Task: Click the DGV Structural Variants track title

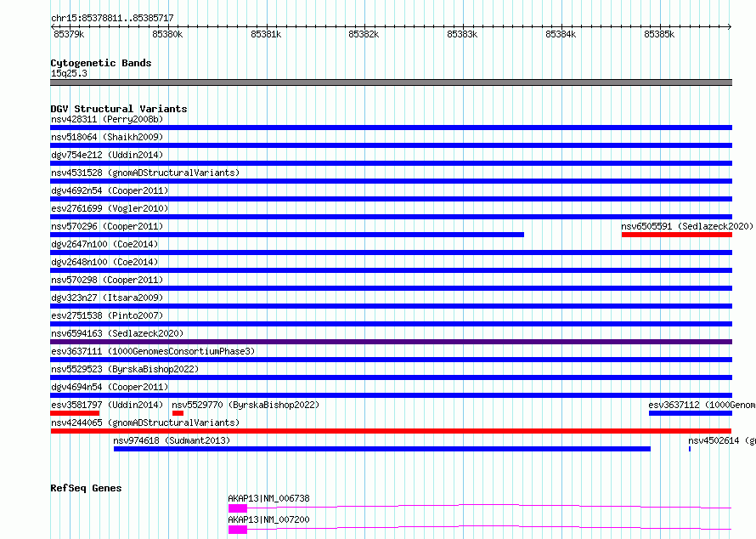Action: pos(119,109)
